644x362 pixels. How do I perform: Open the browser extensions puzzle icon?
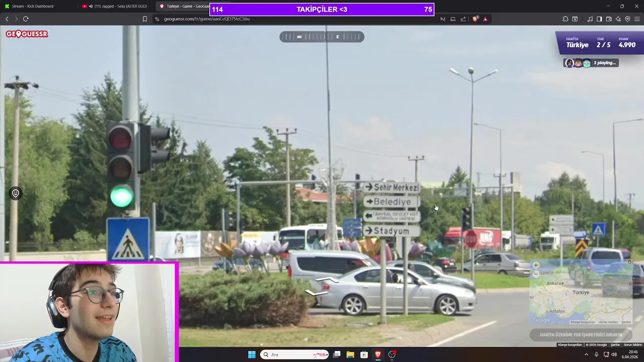(x=566, y=19)
